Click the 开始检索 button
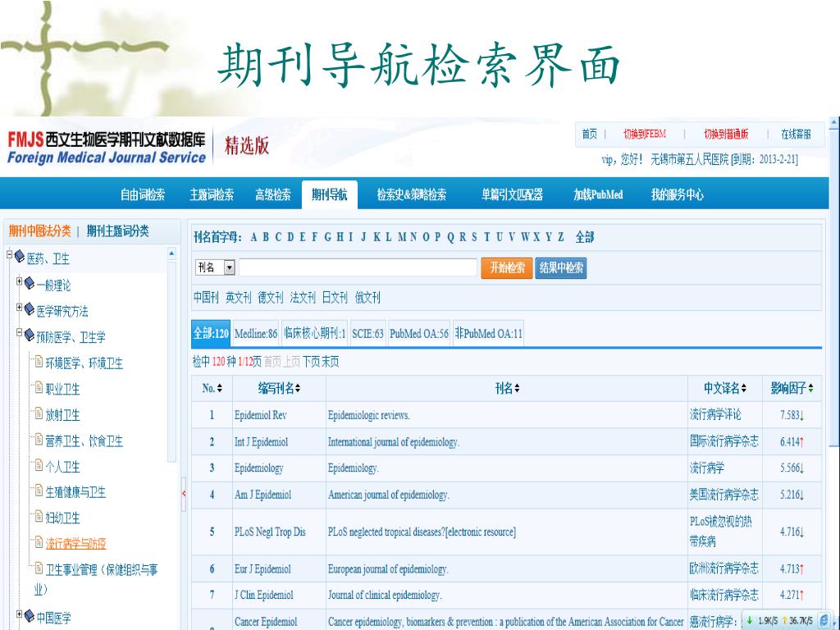Viewport: 840px width, 630px height. click(507, 268)
